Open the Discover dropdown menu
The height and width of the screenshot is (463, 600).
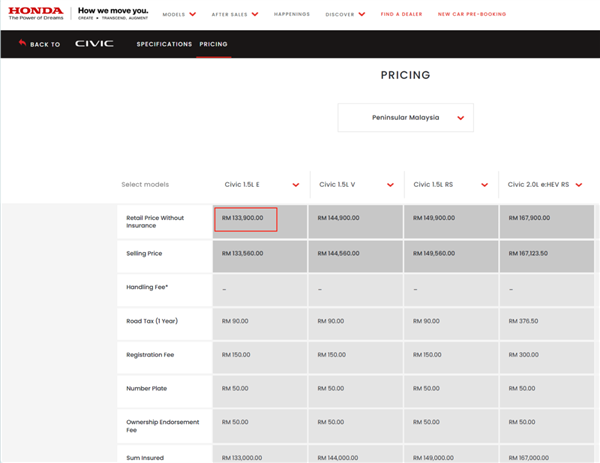pyautogui.click(x=346, y=14)
